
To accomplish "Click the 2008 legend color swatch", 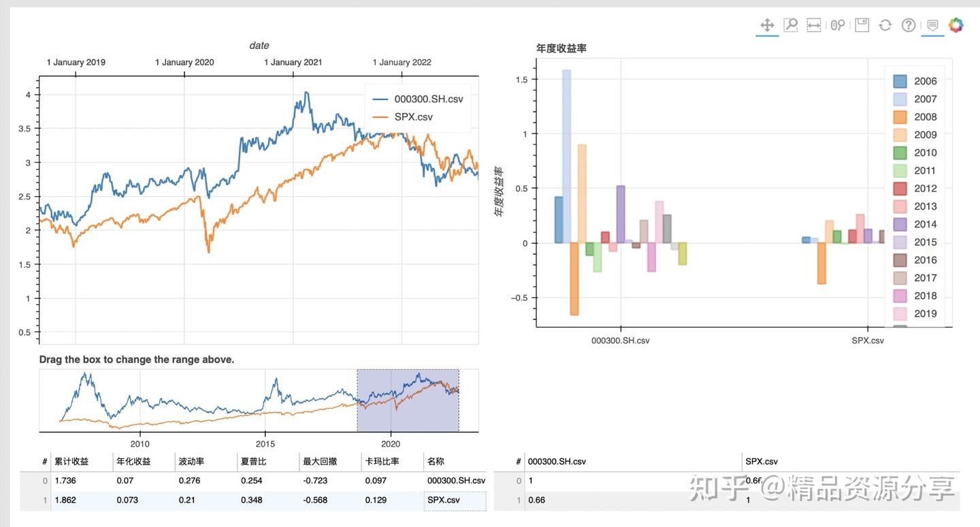I will click(900, 117).
